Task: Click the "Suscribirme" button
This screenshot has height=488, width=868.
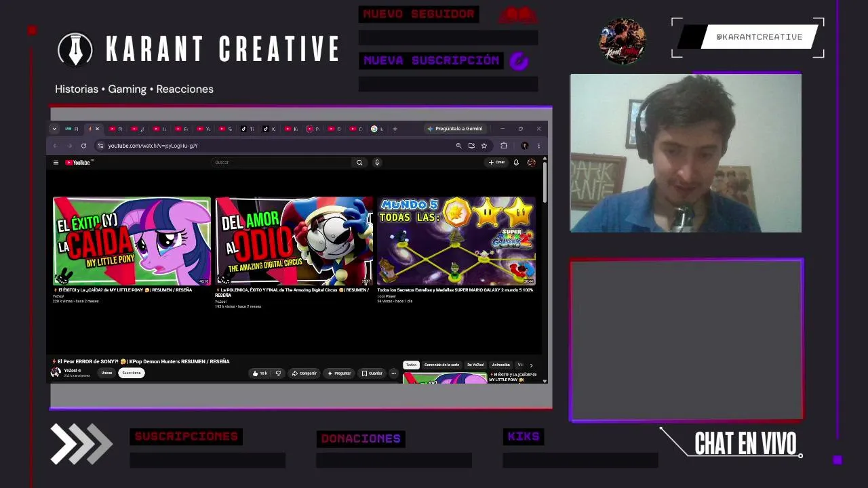Action: pos(132,373)
